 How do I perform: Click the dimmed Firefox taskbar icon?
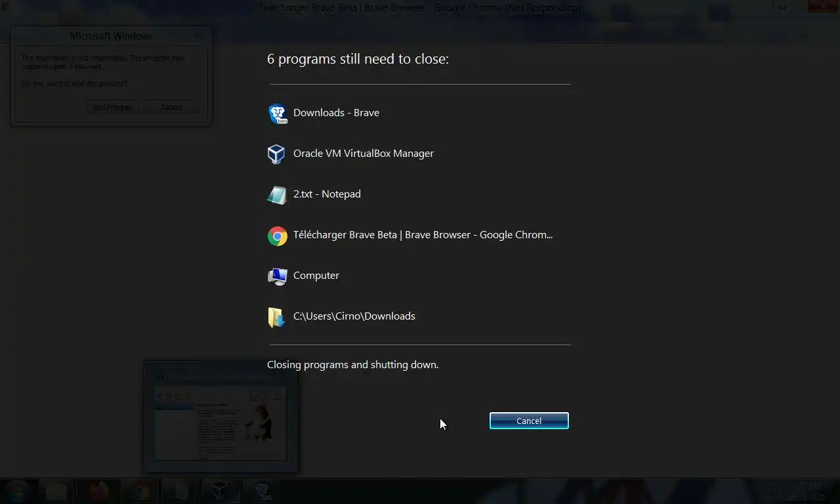98,491
